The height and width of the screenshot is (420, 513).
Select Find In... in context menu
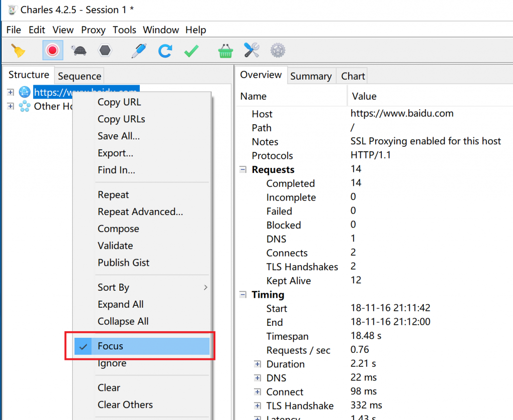pos(142,170)
